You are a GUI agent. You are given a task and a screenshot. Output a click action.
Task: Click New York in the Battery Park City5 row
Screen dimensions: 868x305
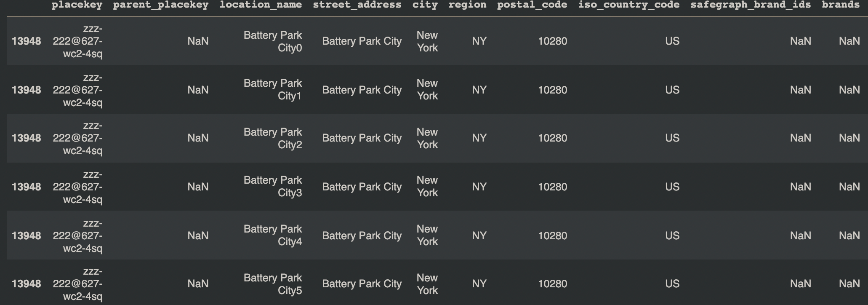[x=427, y=284]
